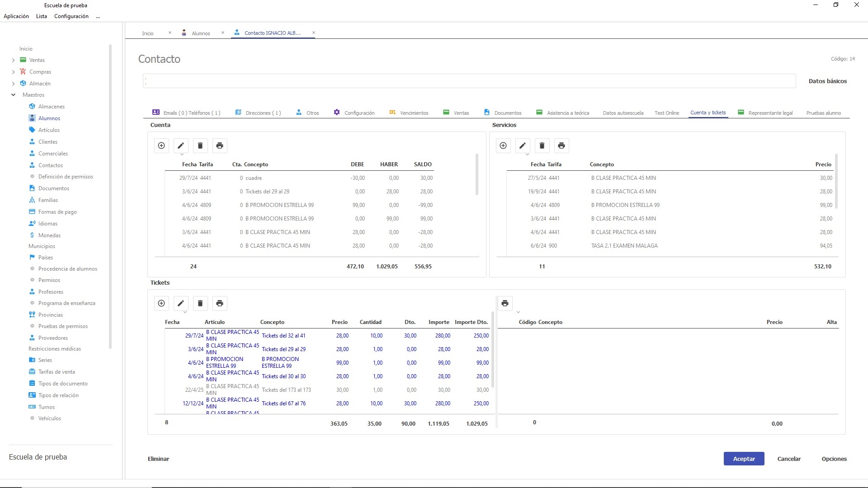The width and height of the screenshot is (868, 488).
Task: Expand the Compras sidebar section
Action: [13, 72]
